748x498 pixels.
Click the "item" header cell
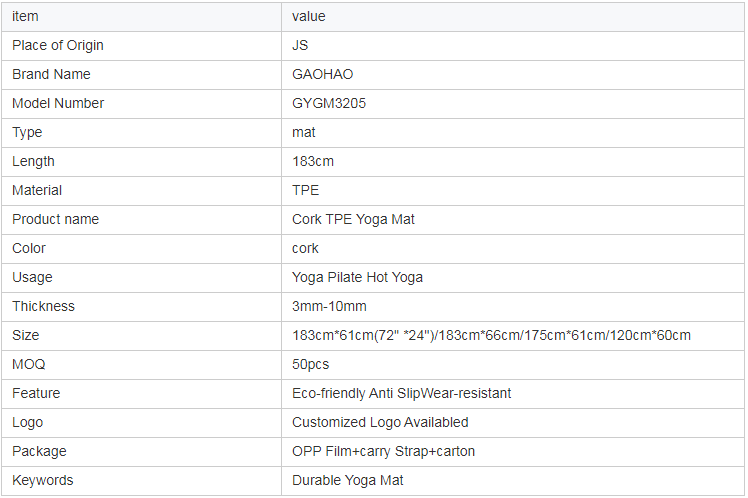25,16
